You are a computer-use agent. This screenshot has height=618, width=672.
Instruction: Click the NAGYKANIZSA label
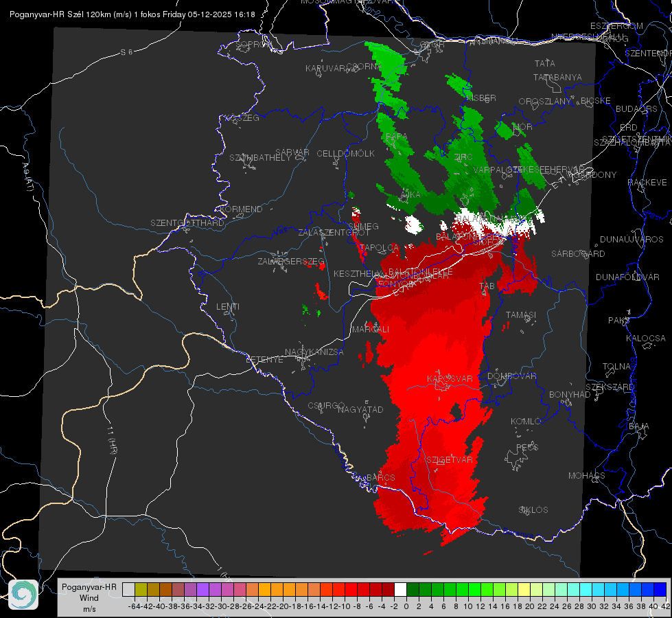point(314,352)
